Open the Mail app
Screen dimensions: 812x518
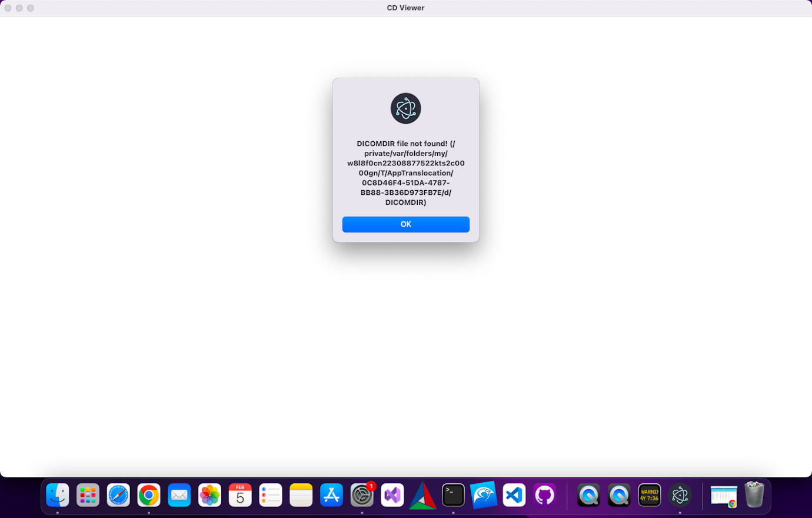(x=179, y=495)
